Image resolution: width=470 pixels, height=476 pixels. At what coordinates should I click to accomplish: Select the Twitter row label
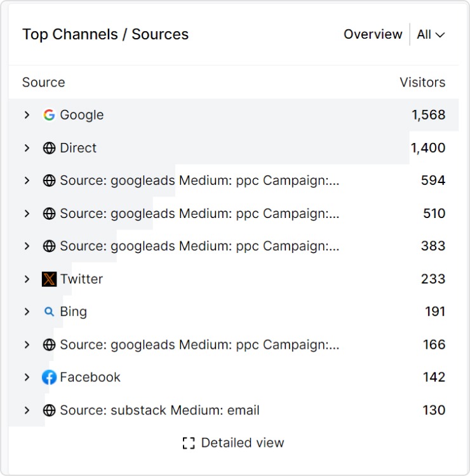(81, 279)
